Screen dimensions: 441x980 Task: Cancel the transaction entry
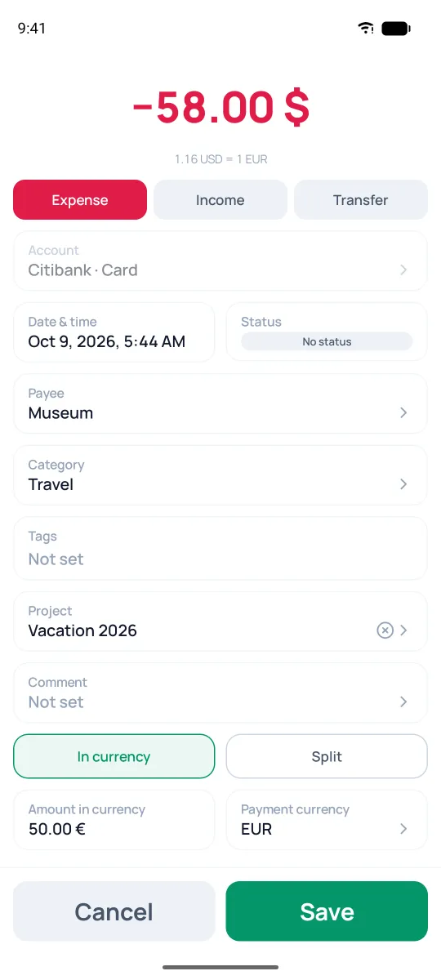click(114, 911)
